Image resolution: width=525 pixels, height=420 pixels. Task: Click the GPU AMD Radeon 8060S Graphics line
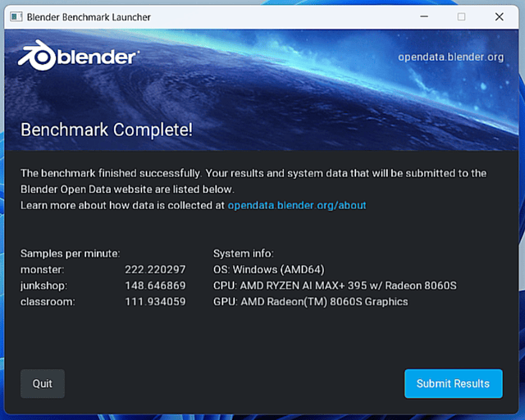[x=310, y=302]
